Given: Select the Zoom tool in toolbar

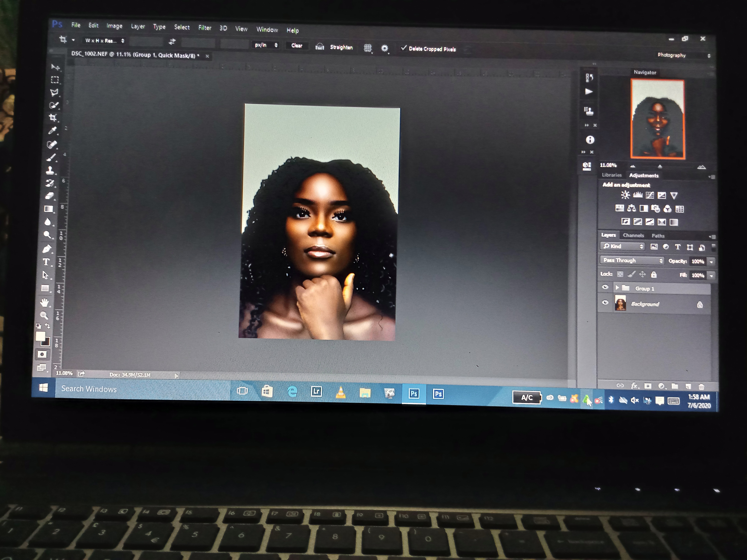Looking at the screenshot, I should 44,315.
